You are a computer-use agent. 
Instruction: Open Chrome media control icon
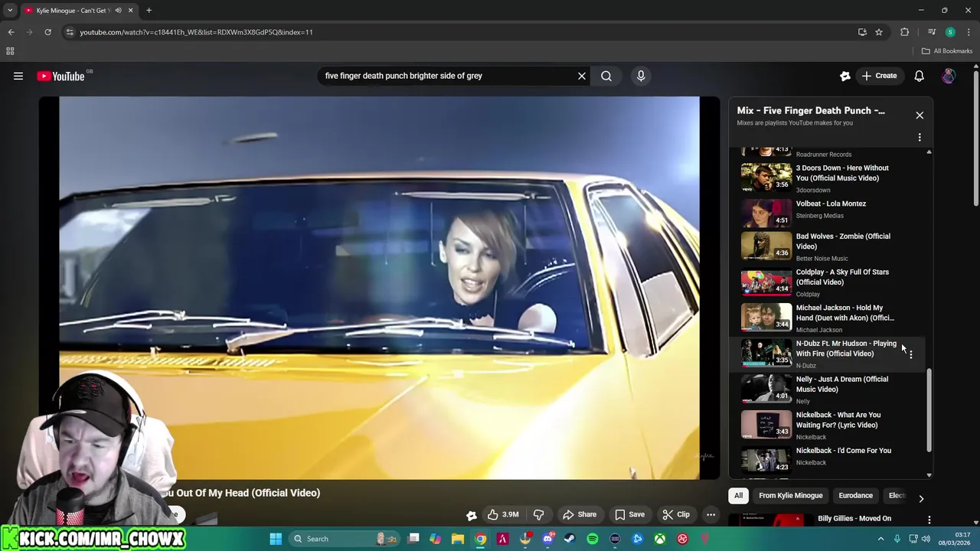931,32
